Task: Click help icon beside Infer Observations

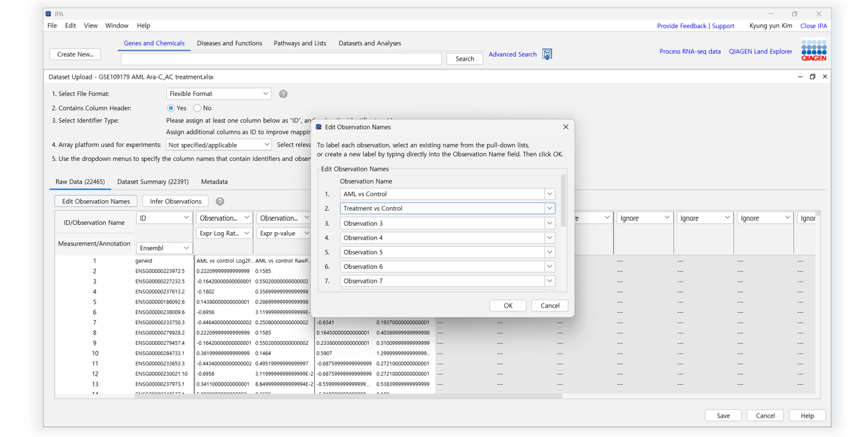Action: pyautogui.click(x=220, y=201)
